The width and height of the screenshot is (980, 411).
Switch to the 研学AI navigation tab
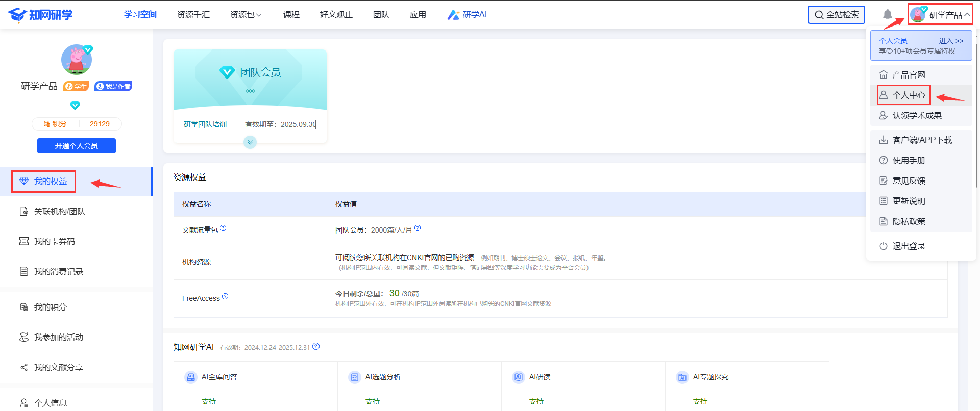[x=468, y=15]
